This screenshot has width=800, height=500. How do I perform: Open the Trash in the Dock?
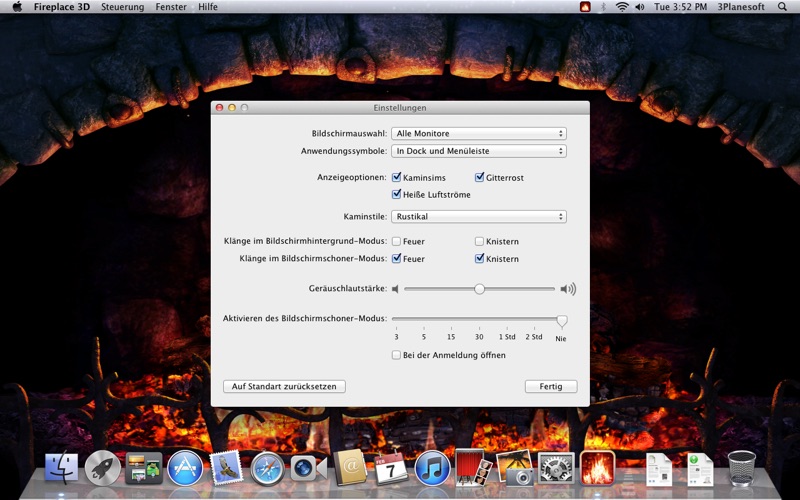(741, 468)
